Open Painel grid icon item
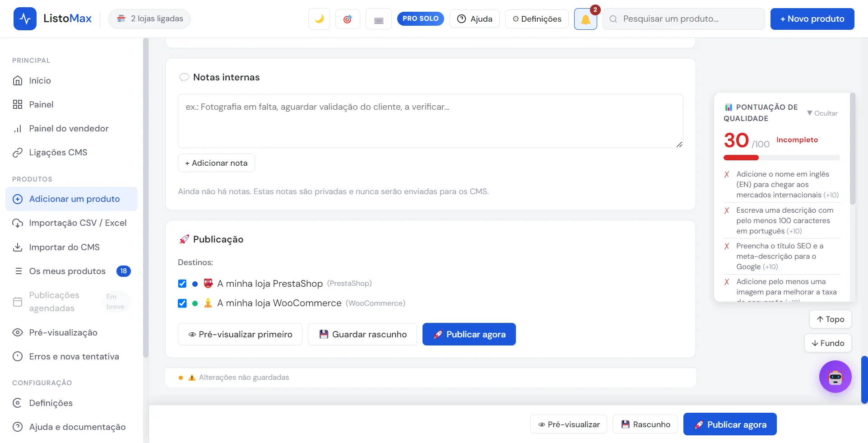Image resolution: width=868 pixels, height=443 pixels. [x=71, y=104]
